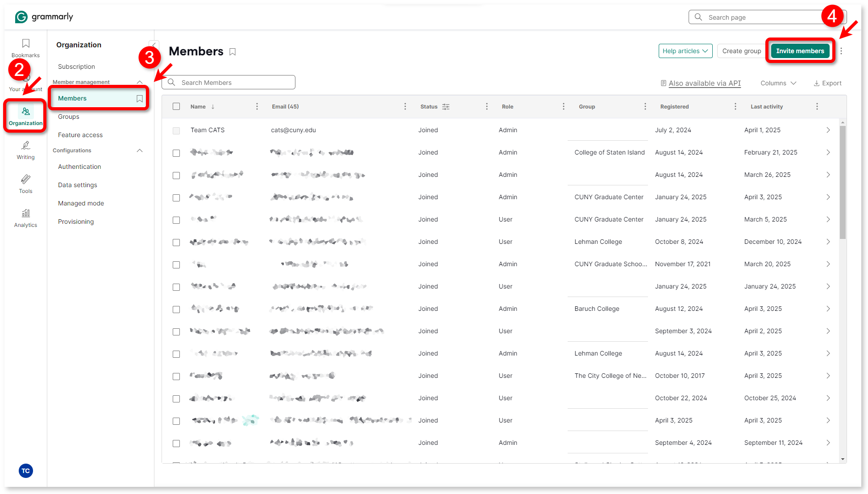This screenshot has width=868, height=494.
Task: Click the Grammarly logo
Action: 44,17
